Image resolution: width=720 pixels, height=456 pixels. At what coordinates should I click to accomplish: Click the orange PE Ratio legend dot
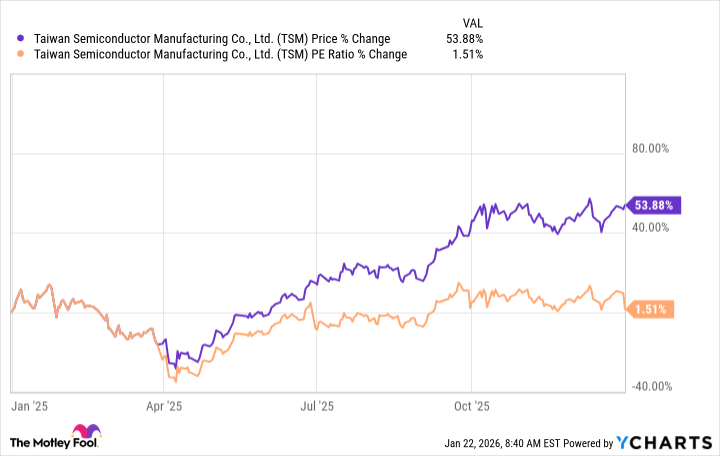(x=22, y=54)
